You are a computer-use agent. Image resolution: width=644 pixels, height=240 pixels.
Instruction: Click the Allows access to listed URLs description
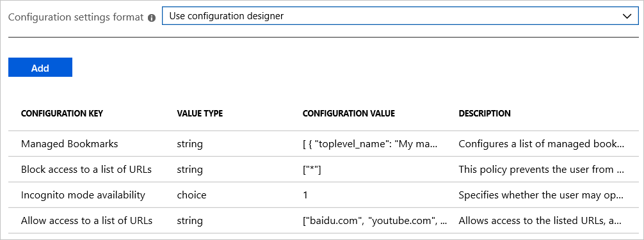point(542,221)
